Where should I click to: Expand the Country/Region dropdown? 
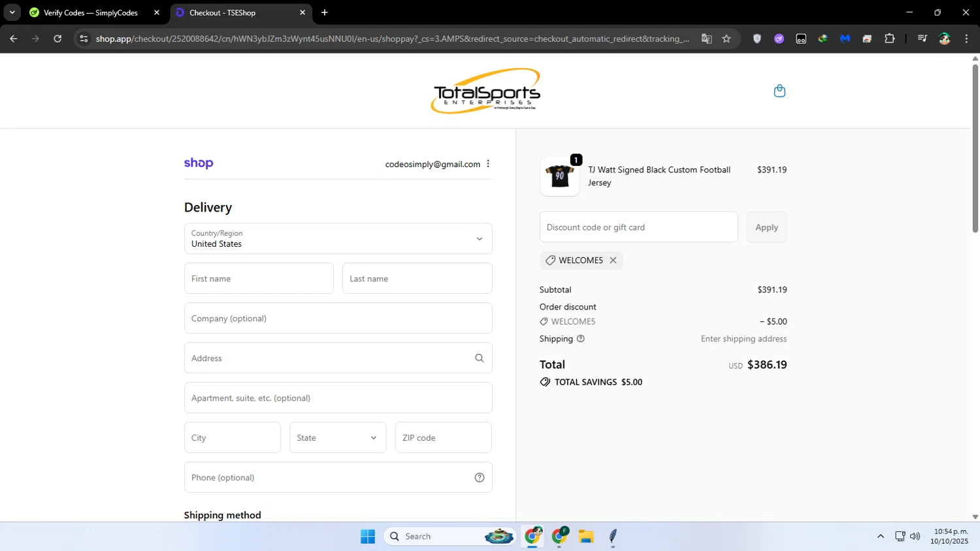[x=338, y=238]
